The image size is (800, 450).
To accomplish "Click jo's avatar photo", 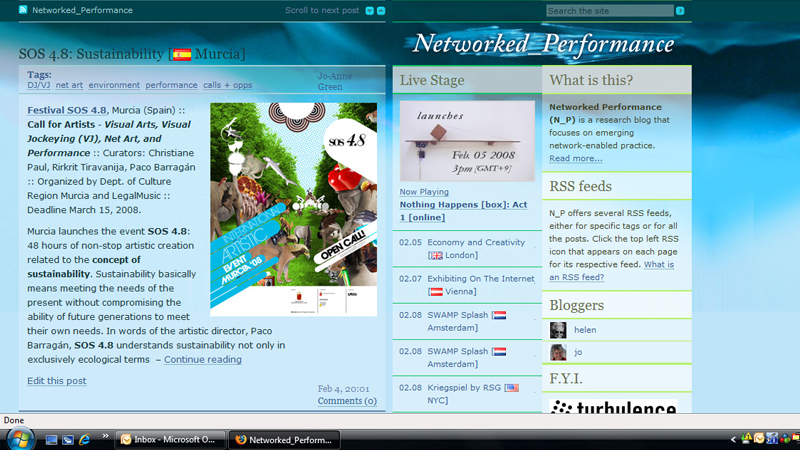I will pos(558,352).
